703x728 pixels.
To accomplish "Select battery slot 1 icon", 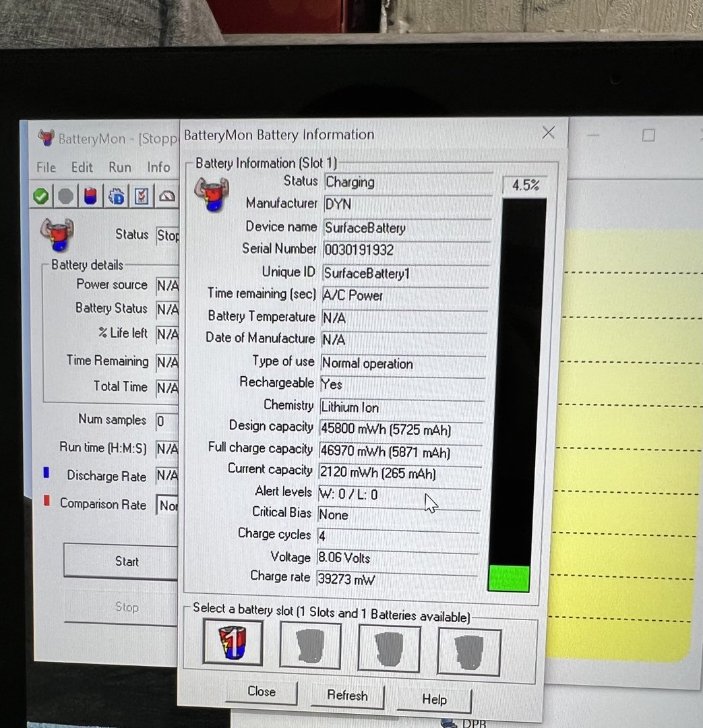I will (233, 643).
